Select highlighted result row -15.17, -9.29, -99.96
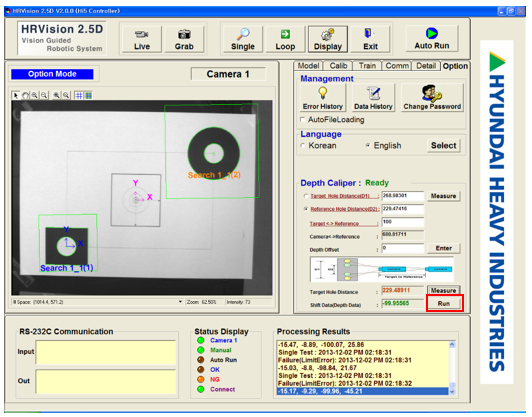 (x=363, y=391)
